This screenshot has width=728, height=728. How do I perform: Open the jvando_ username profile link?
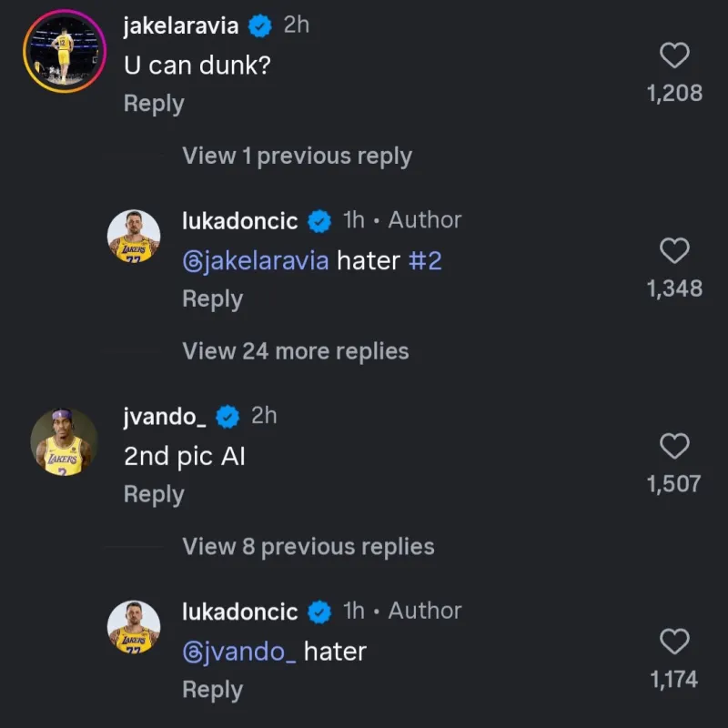click(x=165, y=417)
